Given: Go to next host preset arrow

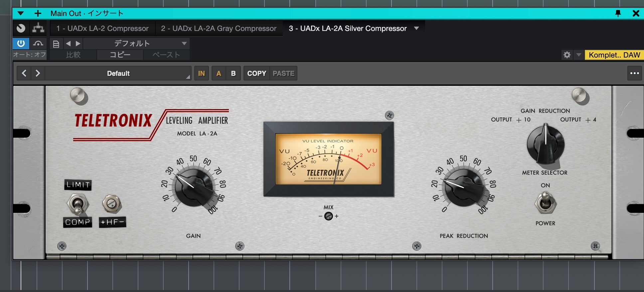Looking at the screenshot, I should [x=78, y=44].
